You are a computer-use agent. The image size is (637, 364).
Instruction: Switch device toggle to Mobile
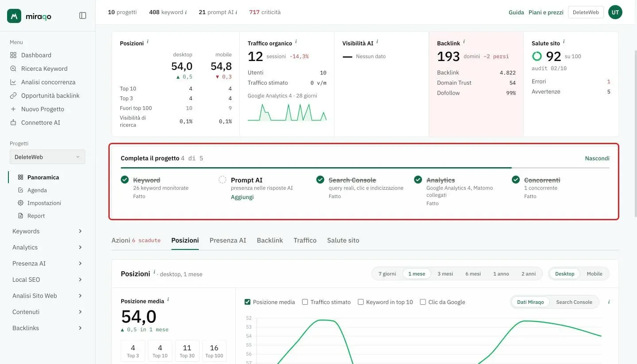595,274
